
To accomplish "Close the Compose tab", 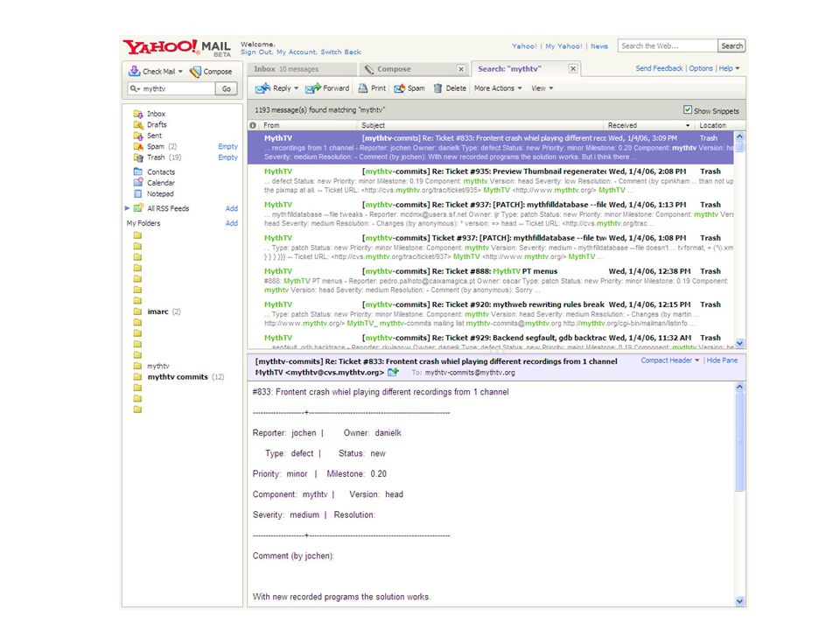I will tap(461, 69).
